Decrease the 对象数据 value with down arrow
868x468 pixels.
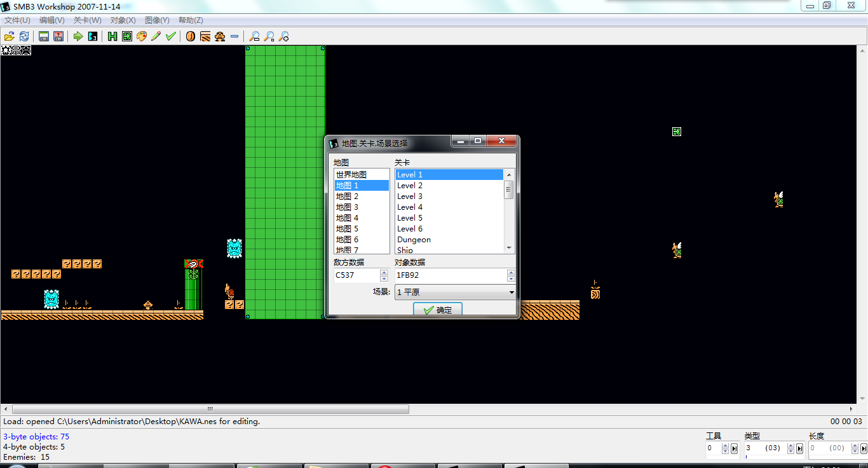pos(511,279)
